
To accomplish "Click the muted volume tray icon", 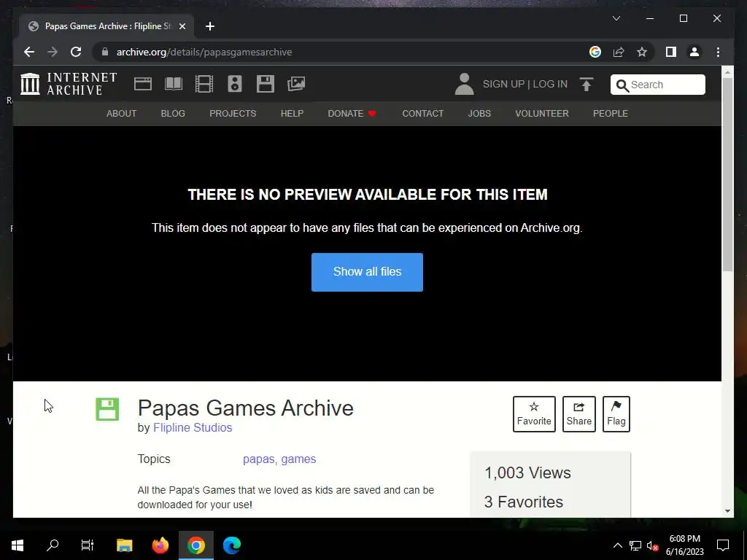I will tap(652, 545).
